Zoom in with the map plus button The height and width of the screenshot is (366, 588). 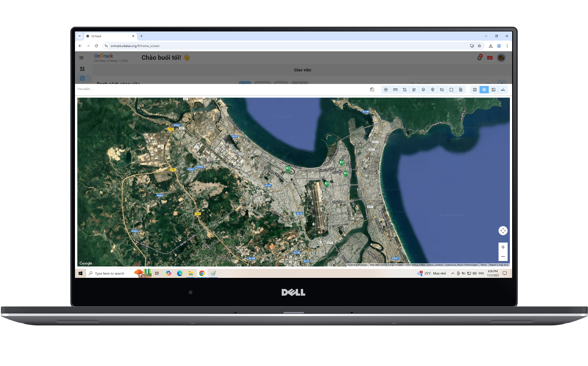pyautogui.click(x=503, y=247)
